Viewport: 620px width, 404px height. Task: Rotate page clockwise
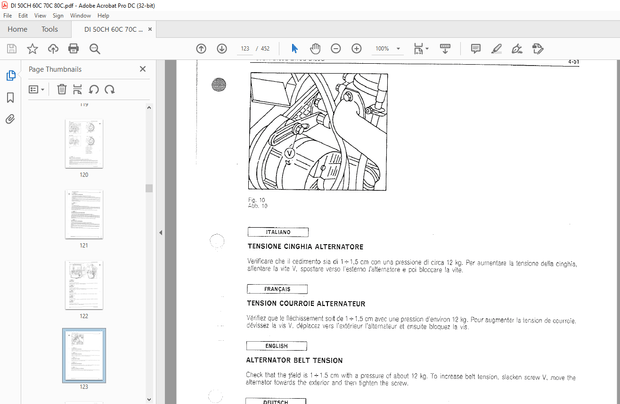(110, 89)
